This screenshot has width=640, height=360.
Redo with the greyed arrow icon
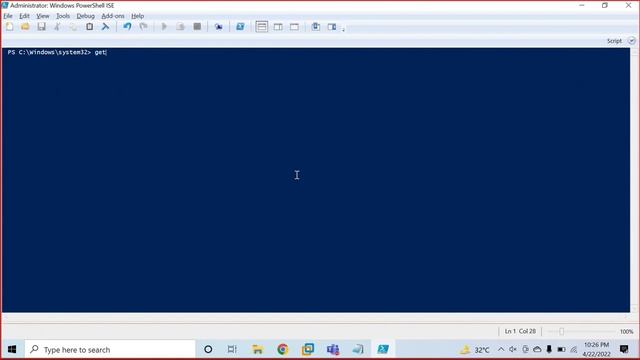143,27
